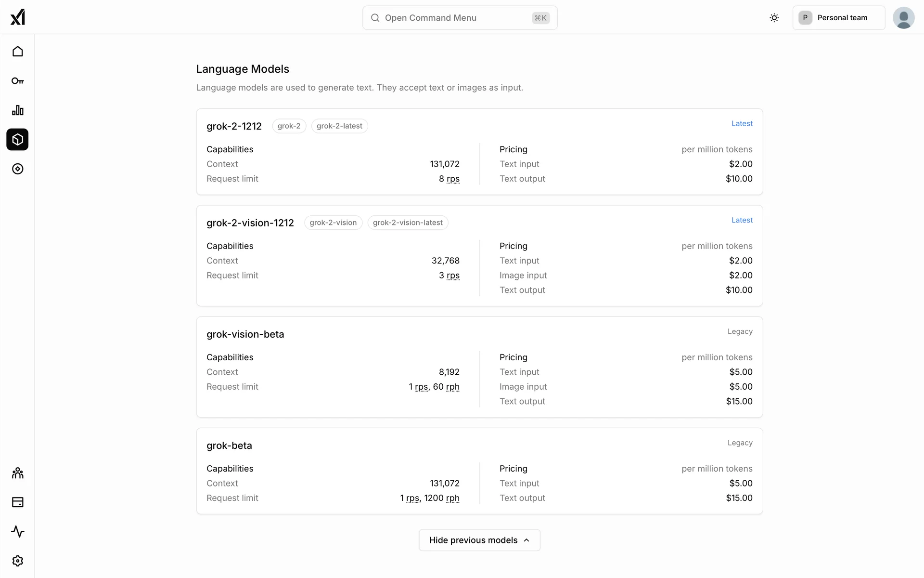
Task: Open the activity pulse sidebar icon
Action: (x=18, y=532)
